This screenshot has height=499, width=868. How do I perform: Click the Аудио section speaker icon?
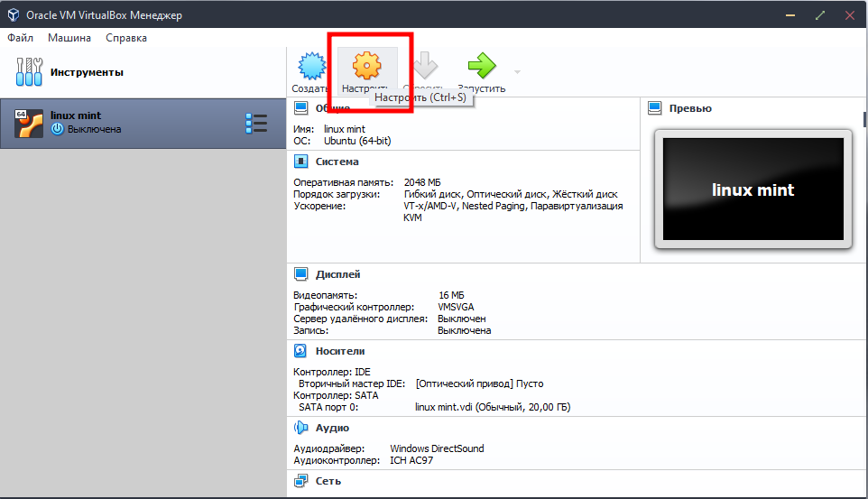pos(301,428)
